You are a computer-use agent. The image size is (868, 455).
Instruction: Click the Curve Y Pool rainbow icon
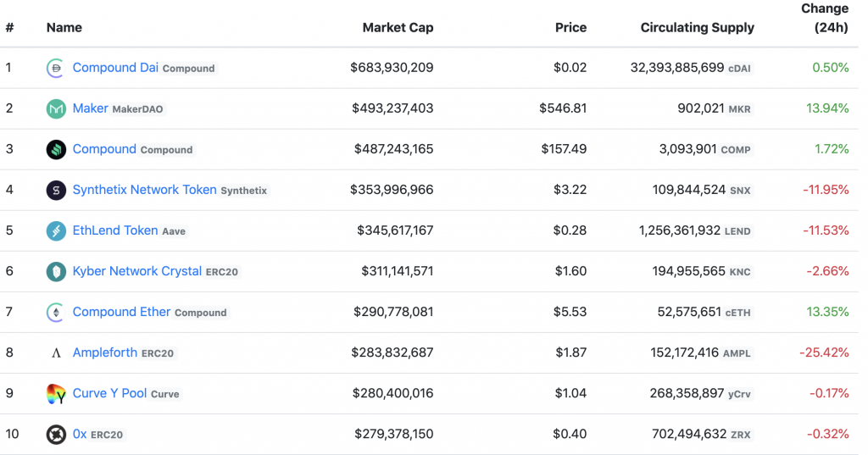point(56,393)
